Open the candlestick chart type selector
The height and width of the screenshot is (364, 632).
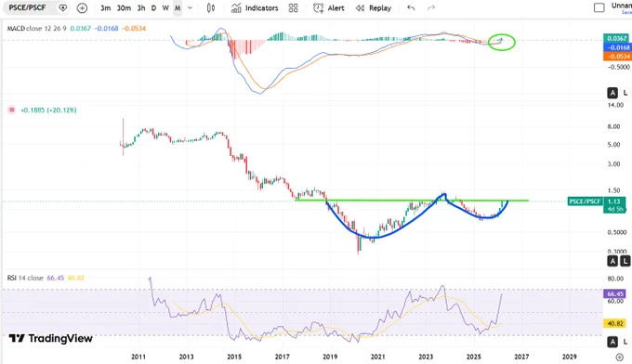[211, 8]
